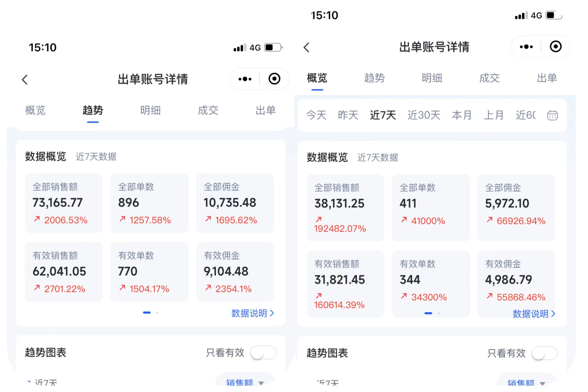This screenshot has height=392, width=588.
Task: Tap the mini-program close icon on right screen
Action: coord(556,46)
